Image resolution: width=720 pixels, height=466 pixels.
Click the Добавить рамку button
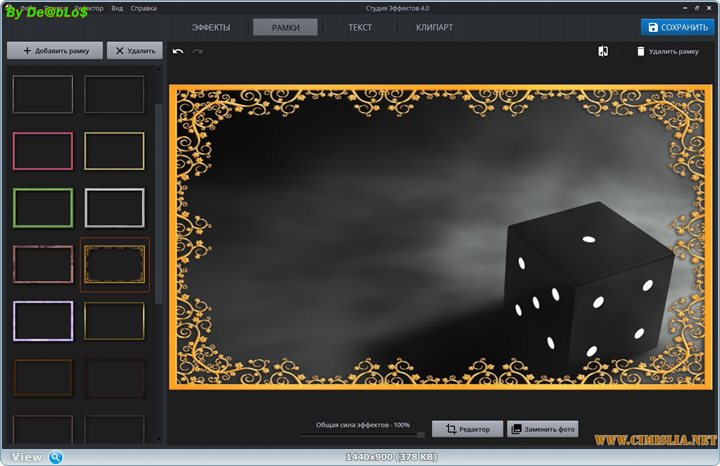pos(54,50)
